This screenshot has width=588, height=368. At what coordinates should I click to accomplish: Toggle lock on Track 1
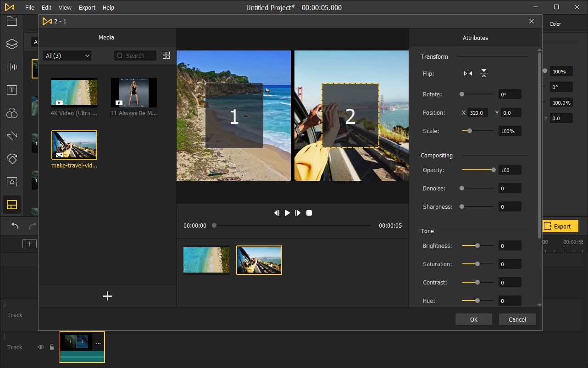tap(52, 347)
